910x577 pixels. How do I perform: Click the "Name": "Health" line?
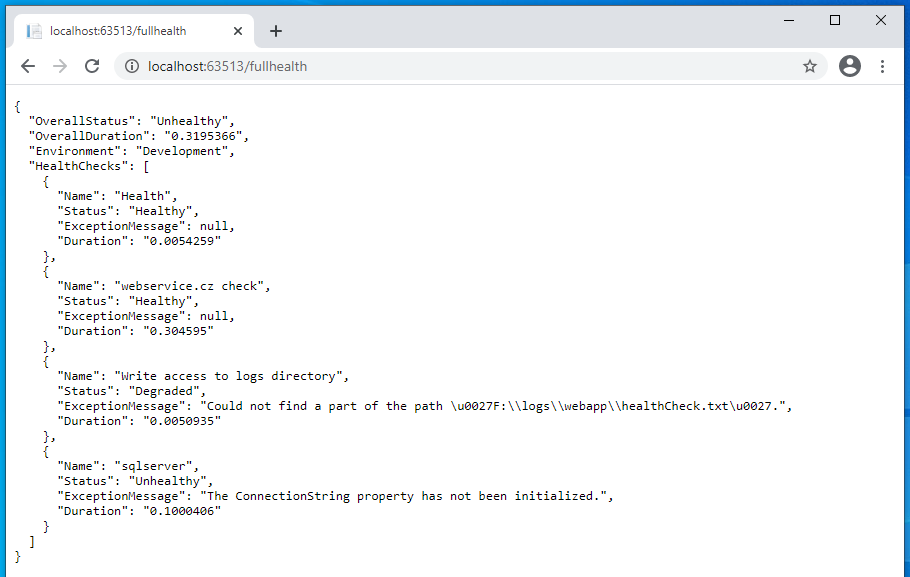pyautogui.click(x=117, y=196)
